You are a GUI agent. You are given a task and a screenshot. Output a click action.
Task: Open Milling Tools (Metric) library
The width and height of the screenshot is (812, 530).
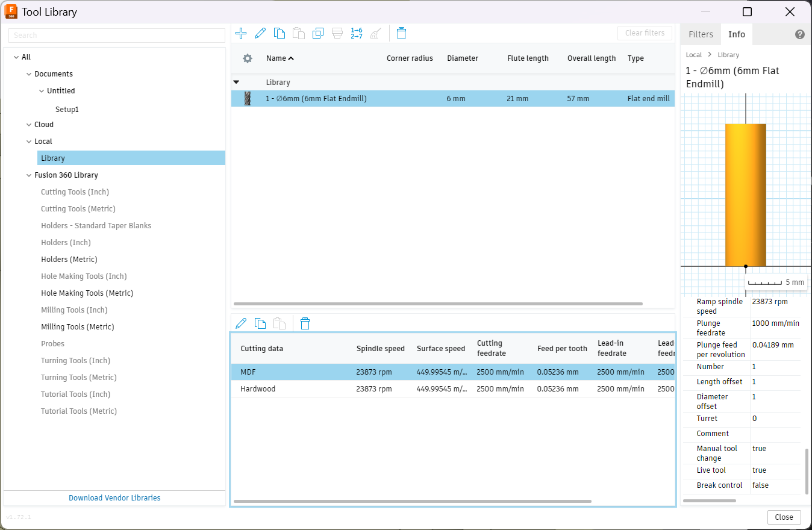coord(77,327)
